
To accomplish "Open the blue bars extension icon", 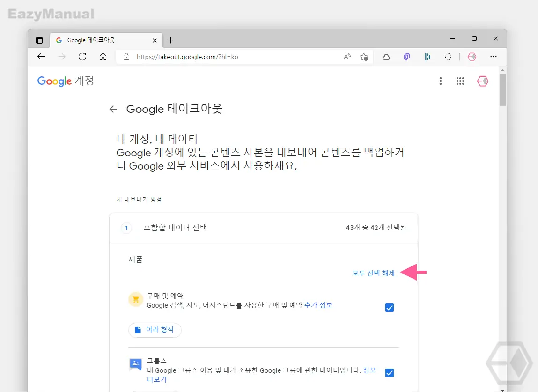I will (x=427, y=57).
